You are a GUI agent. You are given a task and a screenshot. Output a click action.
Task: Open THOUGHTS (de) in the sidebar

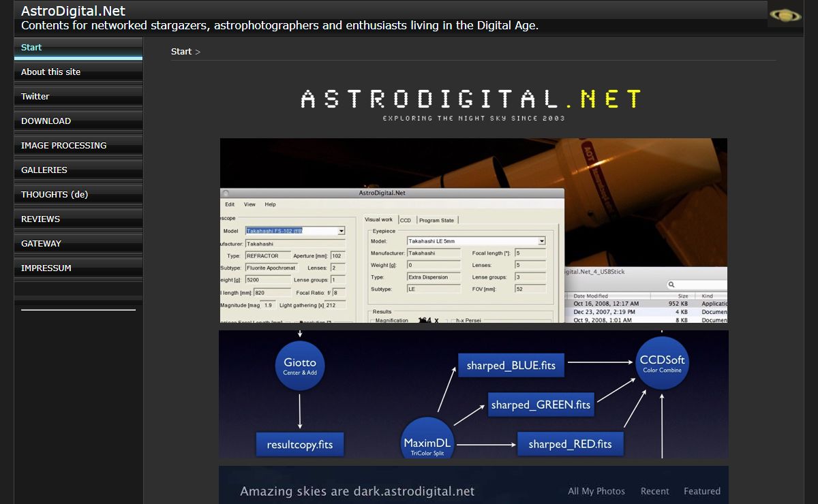[78, 195]
